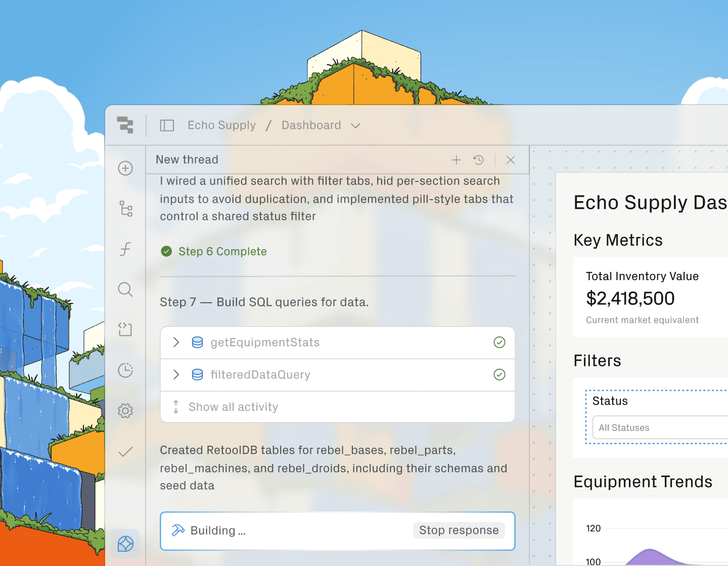Open the code snippets panel icon

[125, 329]
